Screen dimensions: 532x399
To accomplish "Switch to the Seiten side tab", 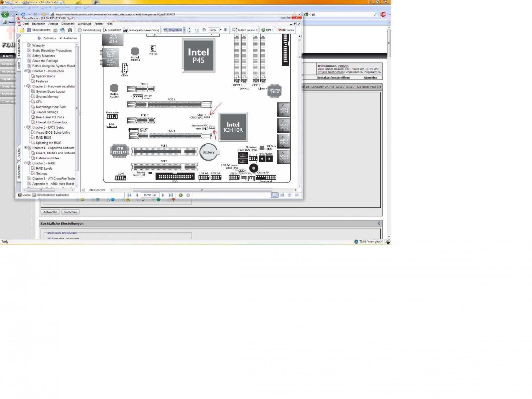I will click(x=19, y=65).
